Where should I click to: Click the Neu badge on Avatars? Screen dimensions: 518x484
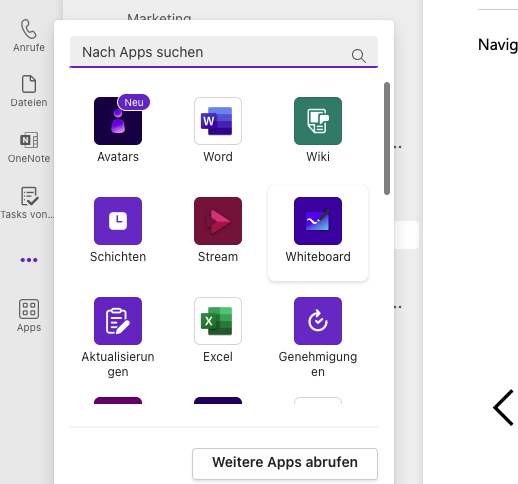[x=134, y=102]
